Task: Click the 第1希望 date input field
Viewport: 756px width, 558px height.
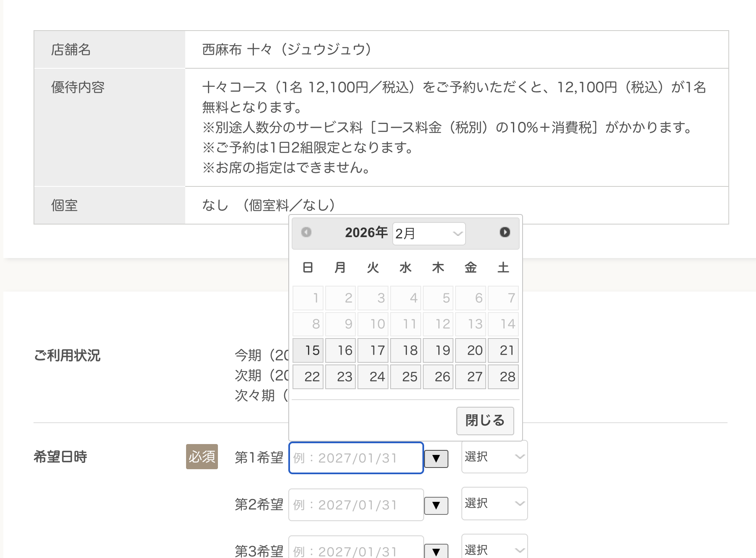Action: pyautogui.click(x=356, y=458)
